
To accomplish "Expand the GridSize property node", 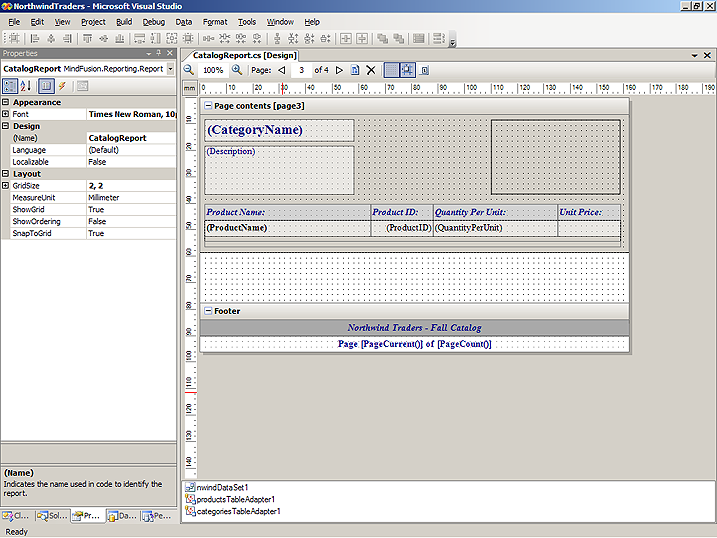I will (x=5, y=186).
